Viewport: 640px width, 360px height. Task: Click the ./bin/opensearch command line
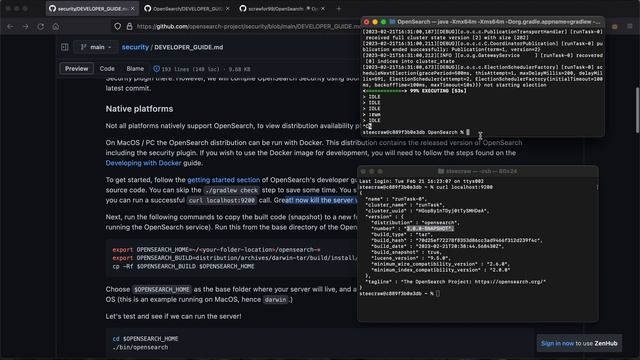coord(140,347)
